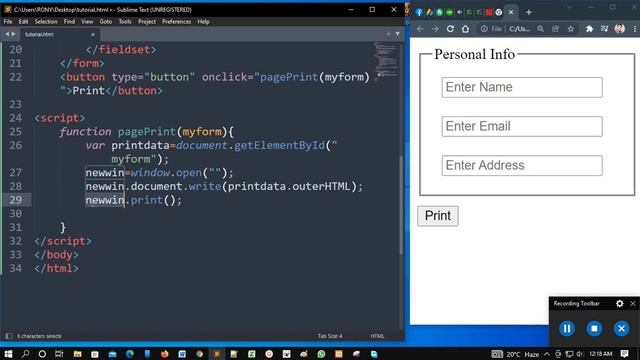Cancel the recording with the round X button
The height and width of the screenshot is (360, 640).
(622, 329)
